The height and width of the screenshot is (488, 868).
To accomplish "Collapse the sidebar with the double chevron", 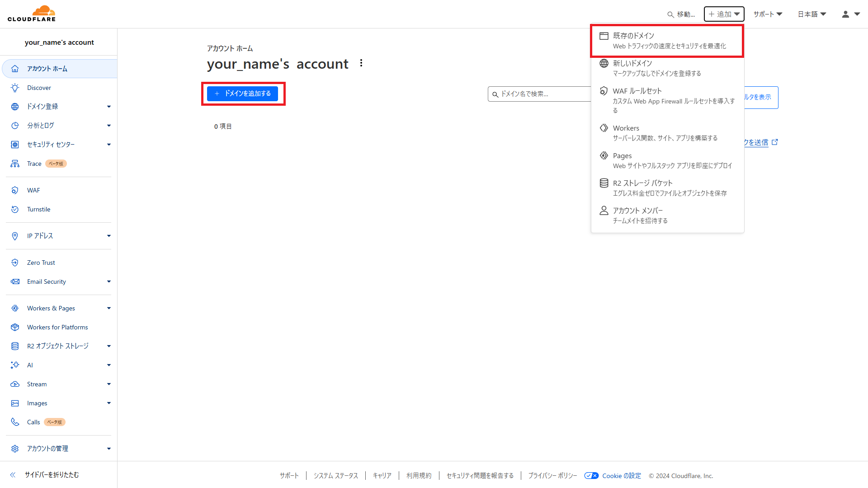I will point(13,474).
